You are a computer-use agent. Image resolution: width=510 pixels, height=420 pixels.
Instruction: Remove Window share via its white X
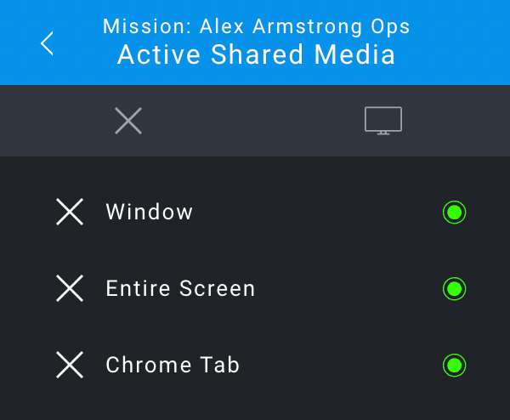tap(70, 212)
